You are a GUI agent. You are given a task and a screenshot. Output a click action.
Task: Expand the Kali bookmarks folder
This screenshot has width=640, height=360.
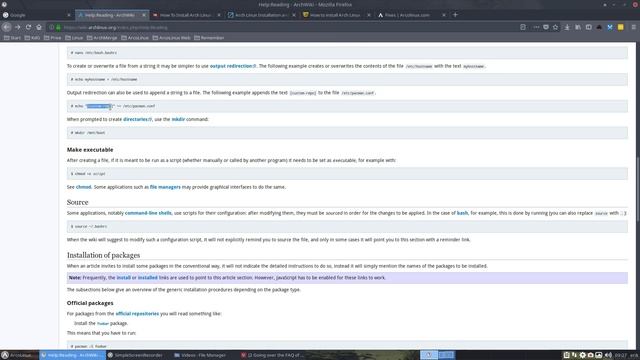click(32, 38)
